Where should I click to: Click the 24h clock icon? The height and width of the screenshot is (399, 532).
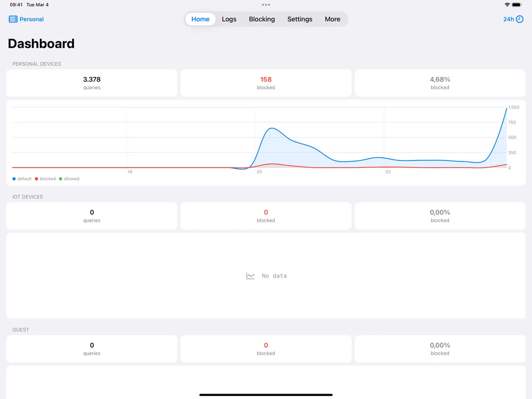(520, 19)
